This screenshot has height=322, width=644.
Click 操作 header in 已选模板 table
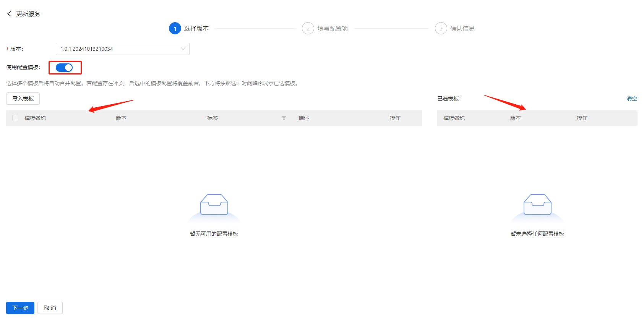coord(582,118)
